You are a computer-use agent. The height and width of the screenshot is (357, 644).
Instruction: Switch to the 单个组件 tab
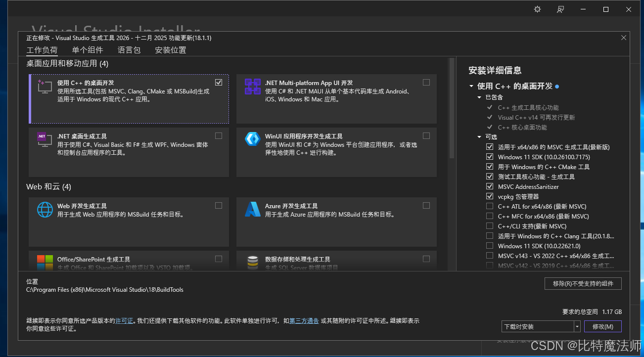click(x=88, y=50)
